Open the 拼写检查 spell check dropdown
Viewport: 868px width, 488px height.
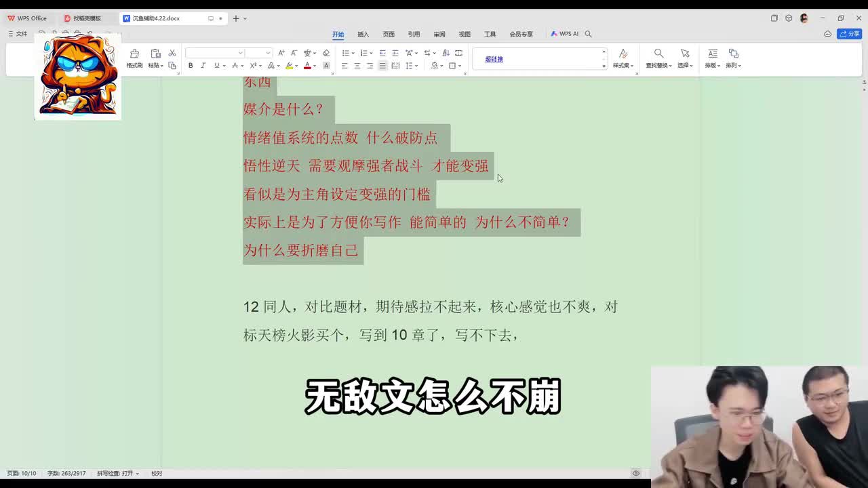pos(118,473)
